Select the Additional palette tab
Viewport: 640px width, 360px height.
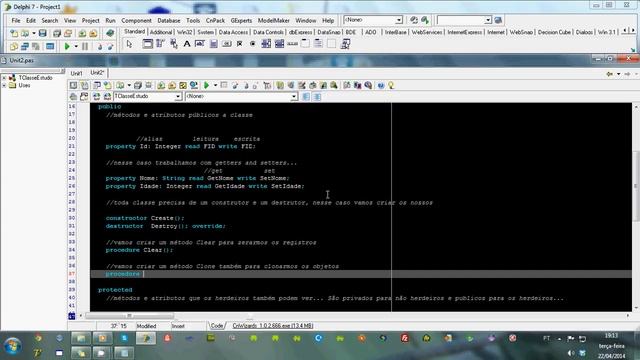click(161, 32)
